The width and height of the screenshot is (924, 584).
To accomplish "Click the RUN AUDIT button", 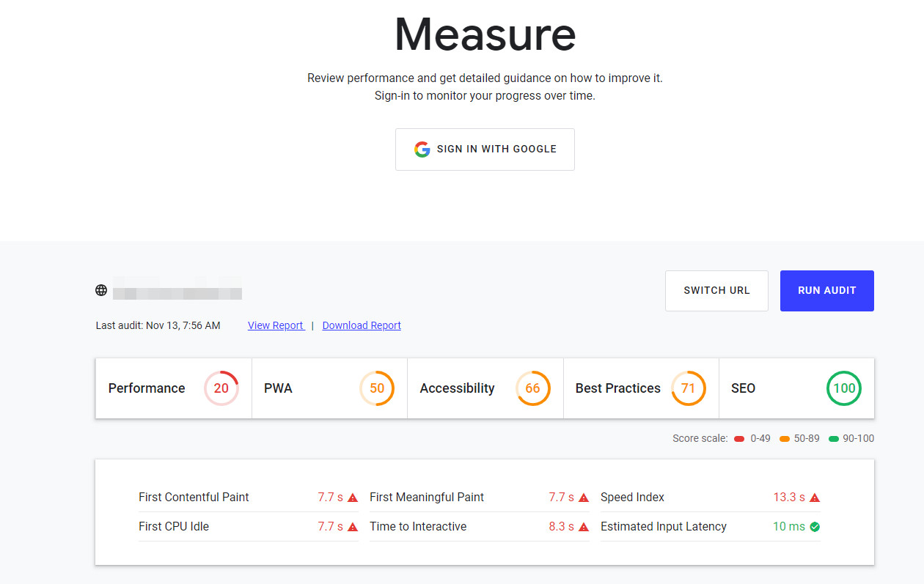I will point(826,291).
